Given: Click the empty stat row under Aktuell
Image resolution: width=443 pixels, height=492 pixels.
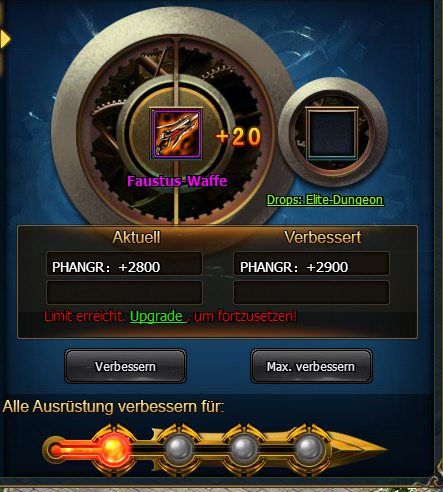Looking at the screenshot, I should pos(124,292).
